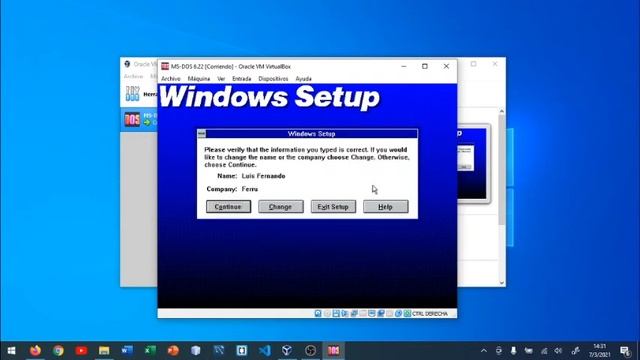
Task: Click the Exit Setup button
Action: 333,207
